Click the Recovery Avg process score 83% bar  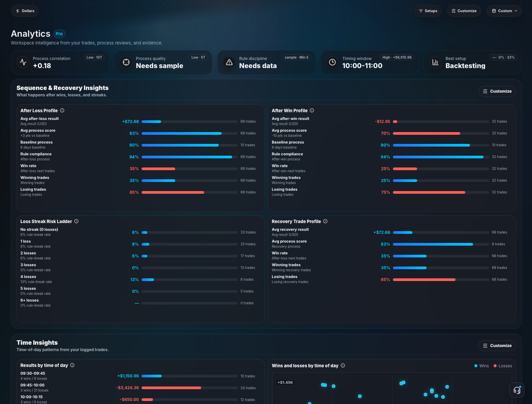441,244
